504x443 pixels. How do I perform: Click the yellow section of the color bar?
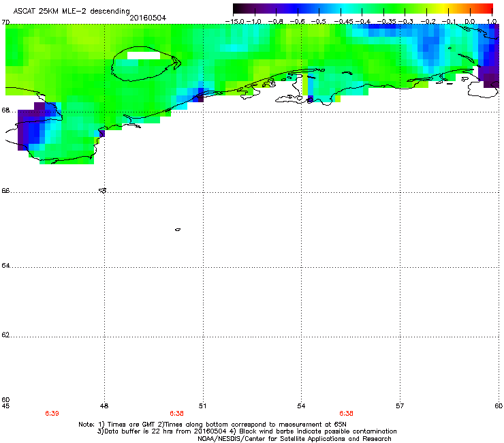[445, 9]
